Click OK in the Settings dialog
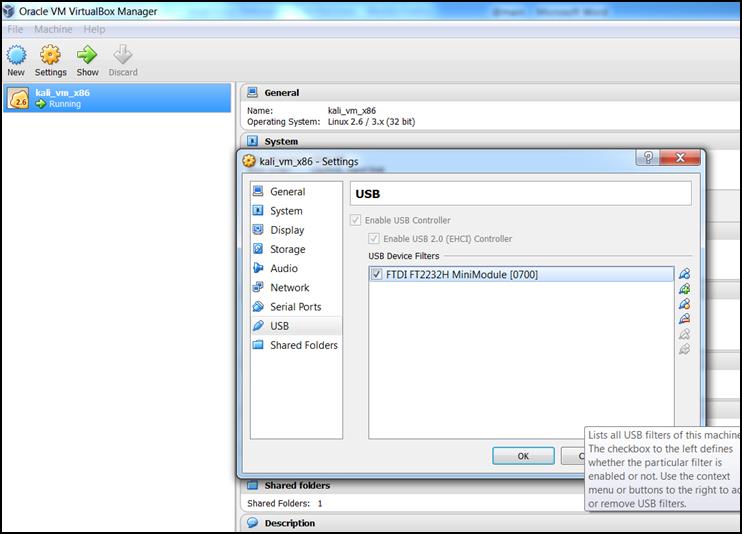The image size is (742, 534). (x=523, y=456)
